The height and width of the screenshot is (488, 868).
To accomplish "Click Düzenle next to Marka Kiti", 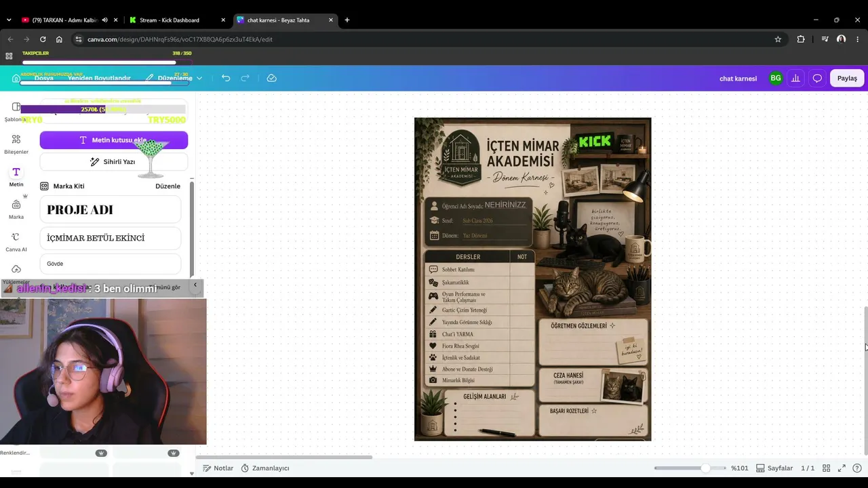I will coord(167,186).
